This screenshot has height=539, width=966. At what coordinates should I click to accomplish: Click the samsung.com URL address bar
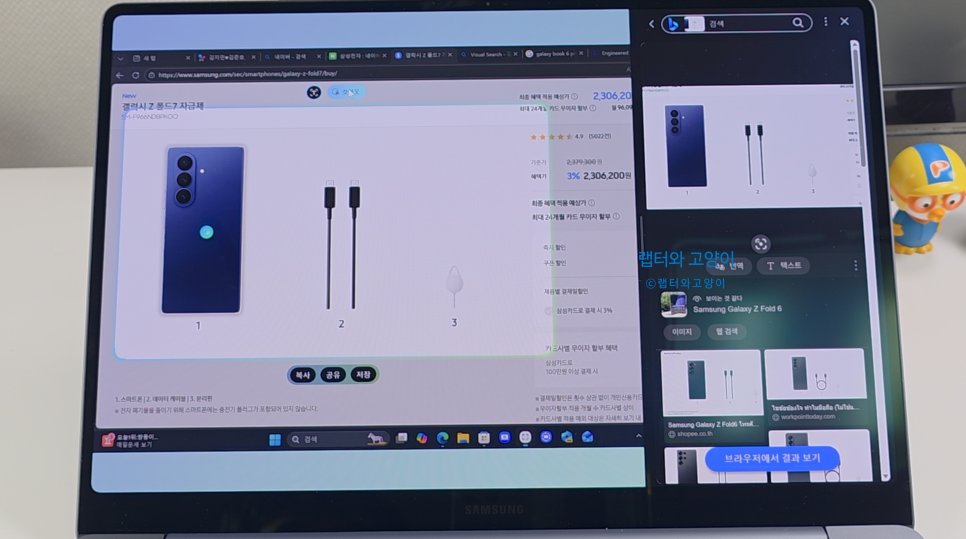[x=387, y=73]
